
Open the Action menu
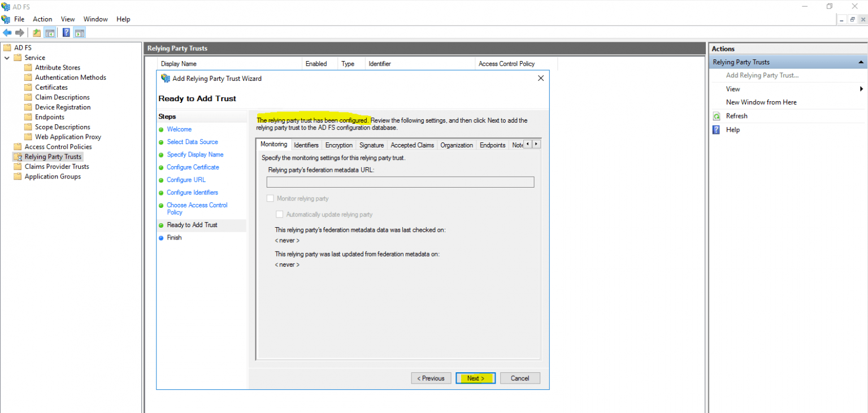coord(42,19)
